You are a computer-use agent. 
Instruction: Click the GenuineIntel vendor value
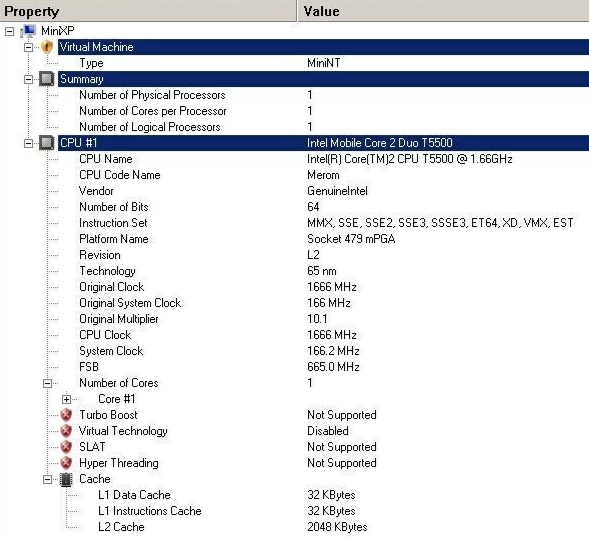pyautogui.click(x=337, y=191)
